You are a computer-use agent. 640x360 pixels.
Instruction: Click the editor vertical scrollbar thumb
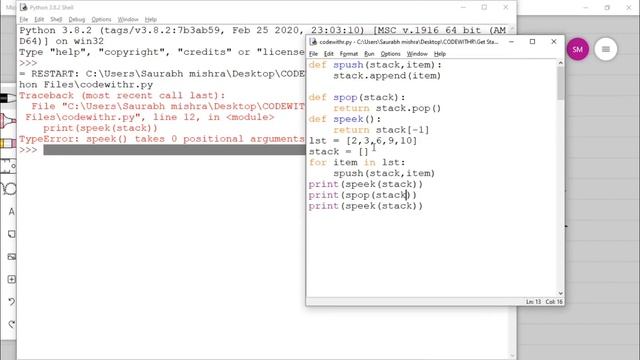pyautogui.click(x=560, y=83)
